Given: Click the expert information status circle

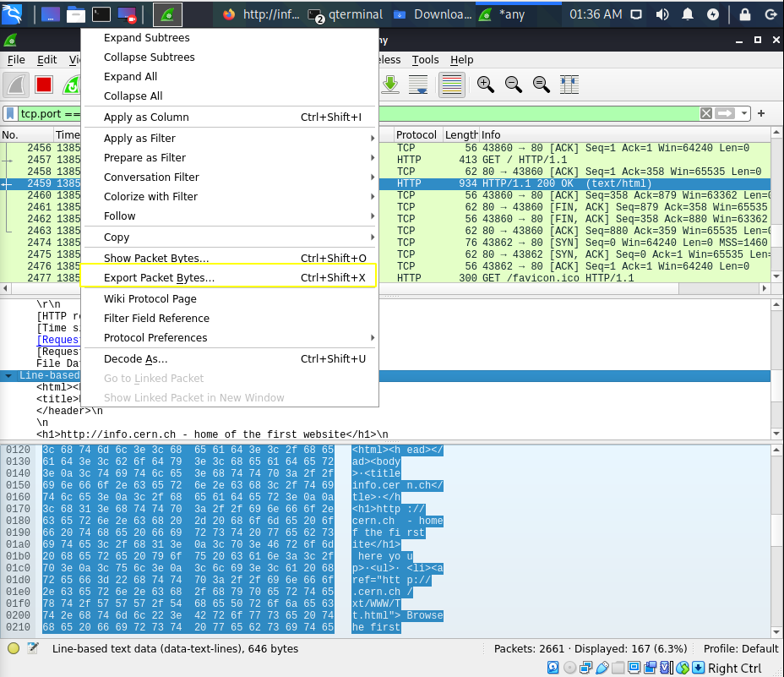Looking at the screenshot, I should coord(14,648).
